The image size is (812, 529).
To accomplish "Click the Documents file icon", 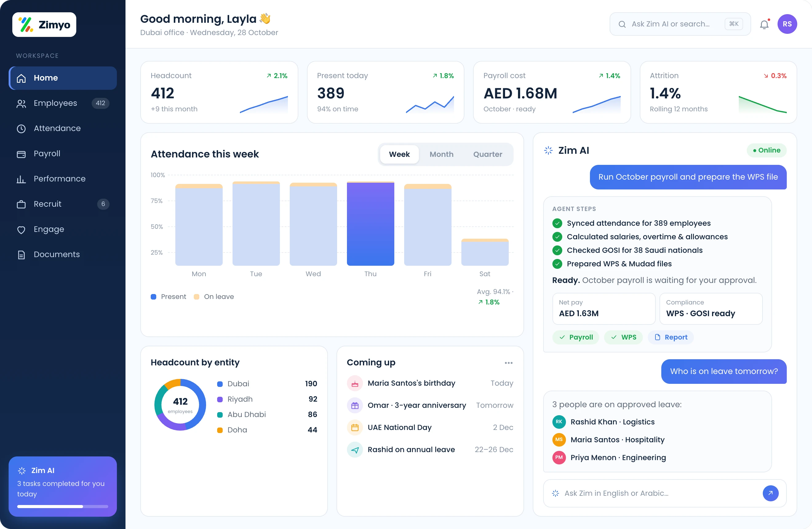I will click(21, 255).
